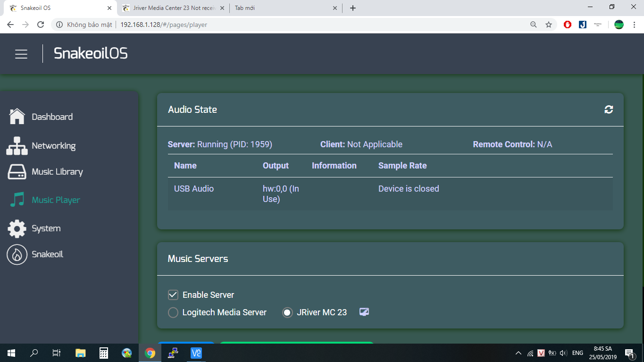Go to the Networking page
Viewport: 644px width, 362px height.
(x=54, y=146)
